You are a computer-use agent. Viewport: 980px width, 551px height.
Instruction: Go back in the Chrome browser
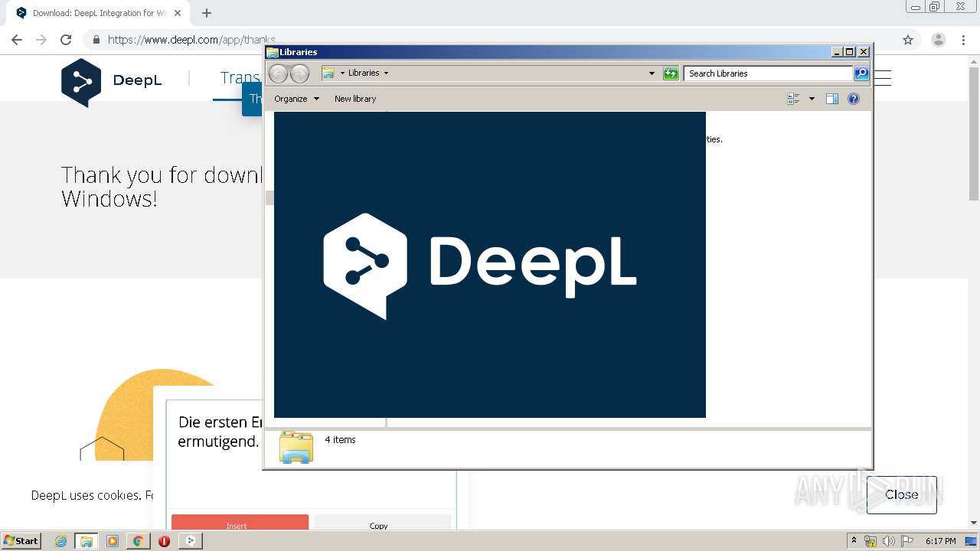click(17, 40)
